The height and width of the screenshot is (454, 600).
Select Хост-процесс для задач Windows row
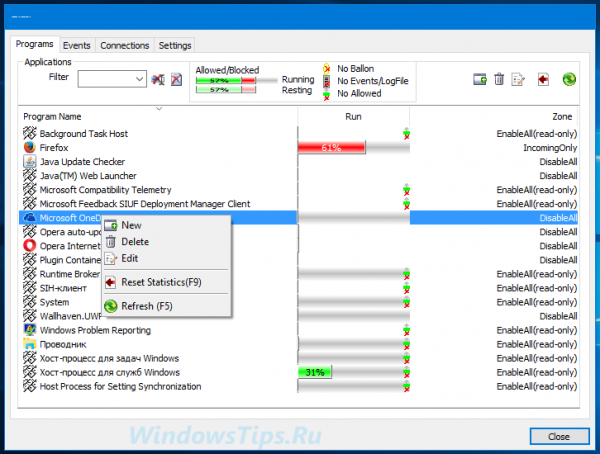click(x=298, y=358)
